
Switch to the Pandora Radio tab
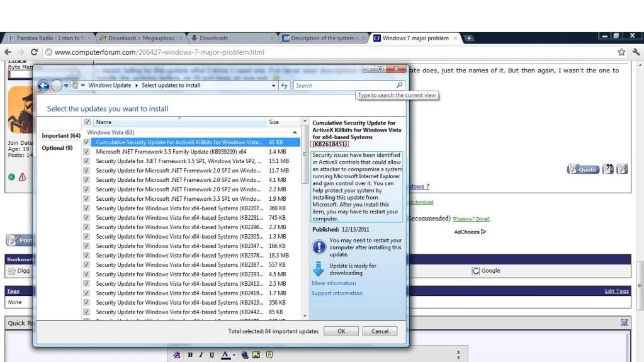point(49,38)
